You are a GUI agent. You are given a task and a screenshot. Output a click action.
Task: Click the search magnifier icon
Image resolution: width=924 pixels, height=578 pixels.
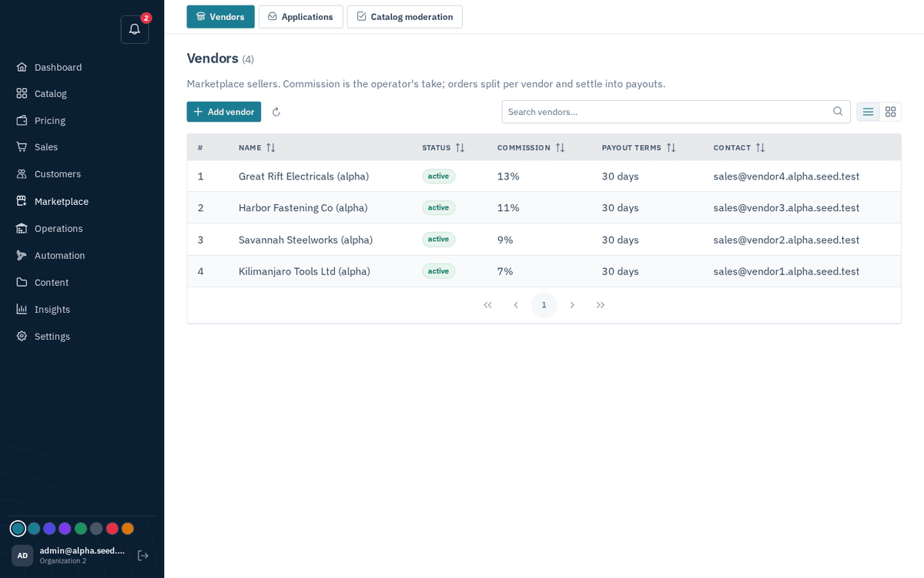coord(838,112)
